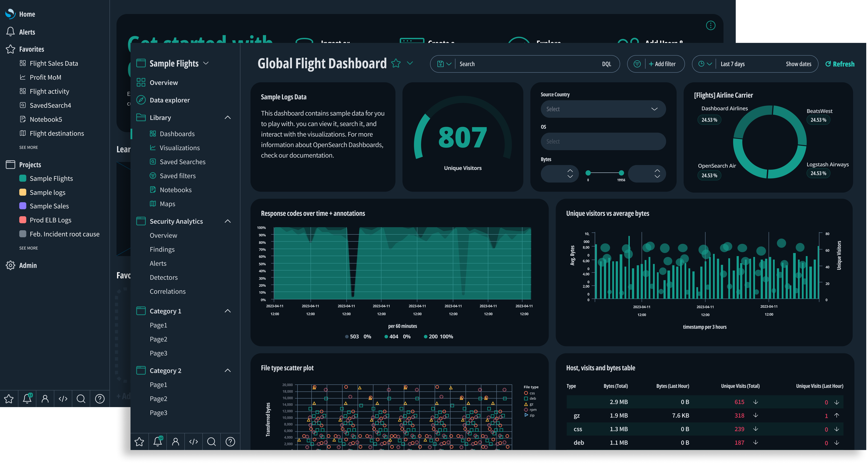This screenshot has width=868, height=464.
Task: Open the Source Country Select dropdown
Action: click(603, 109)
